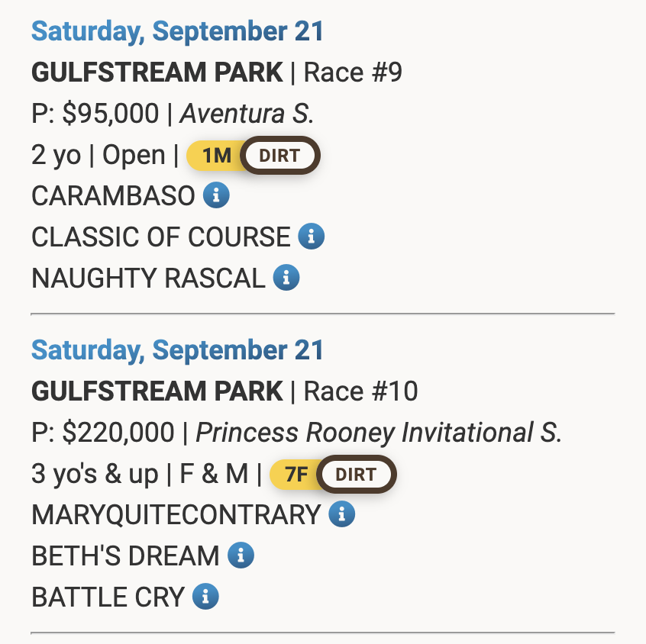Viewport: 646px width, 644px height.
Task: Click the date heading above Race #10
Action: tap(178, 350)
